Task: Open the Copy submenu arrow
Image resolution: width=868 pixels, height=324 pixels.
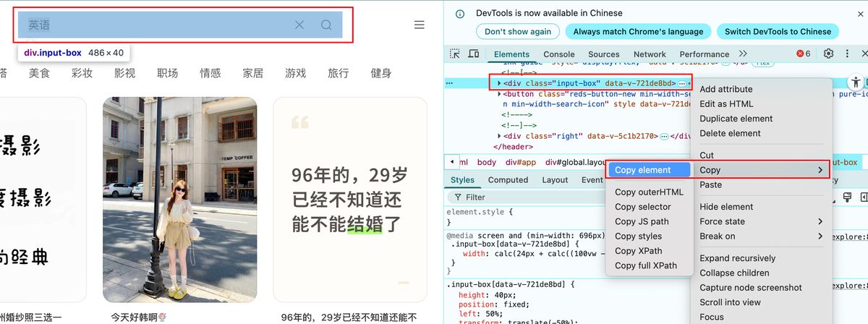Action: pyautogui.click(x=820, y=170)
